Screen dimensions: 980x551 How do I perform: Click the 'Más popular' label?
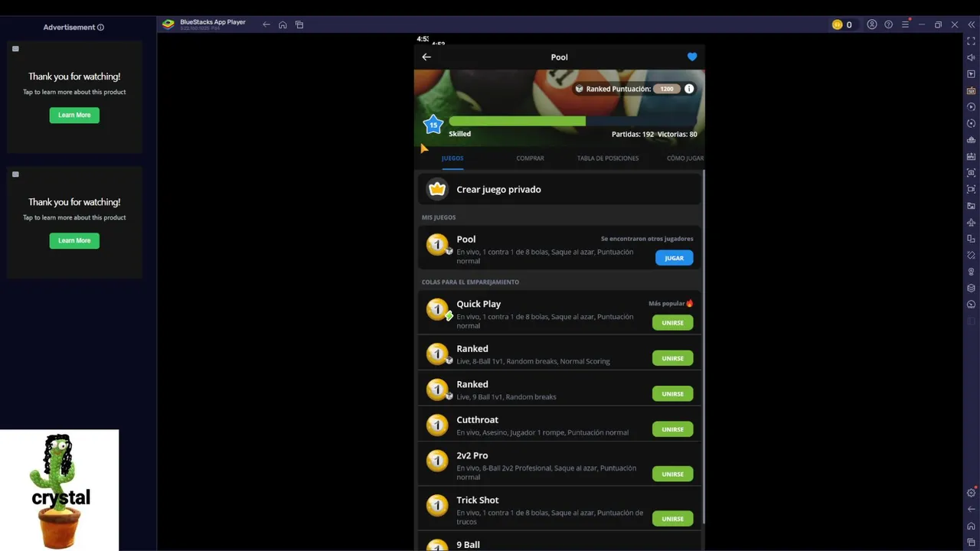point(667,304)
